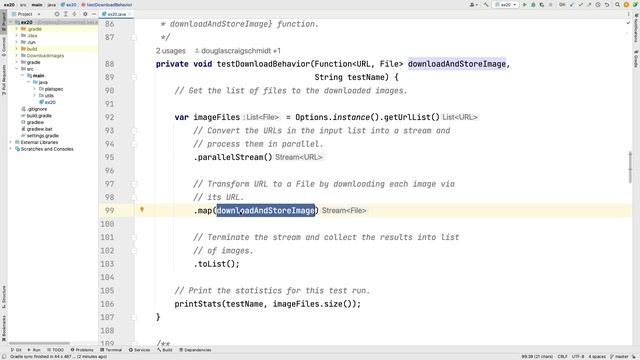Click the orange IDE updates icon in the toolbar
Viewport: 640px width, 360px height.
click(x=626, y=4)
